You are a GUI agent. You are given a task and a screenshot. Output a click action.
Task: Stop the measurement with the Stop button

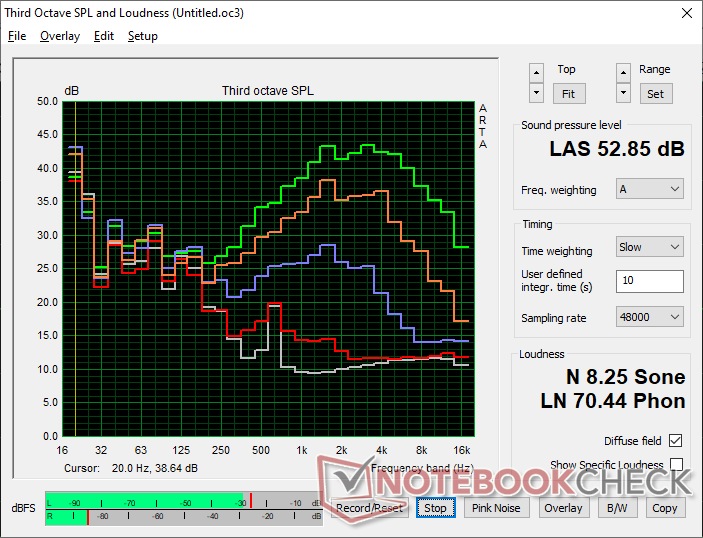tap(435, 508)
